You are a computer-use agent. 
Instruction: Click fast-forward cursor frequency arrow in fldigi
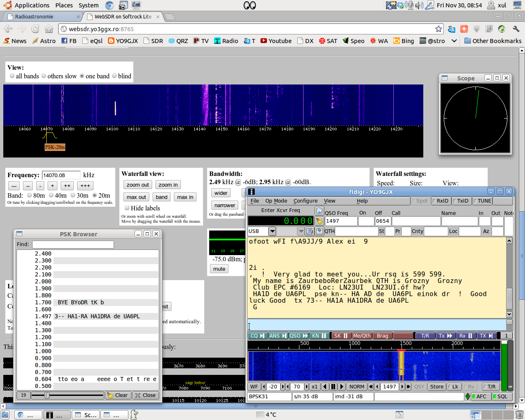click(x=408, y=386)
